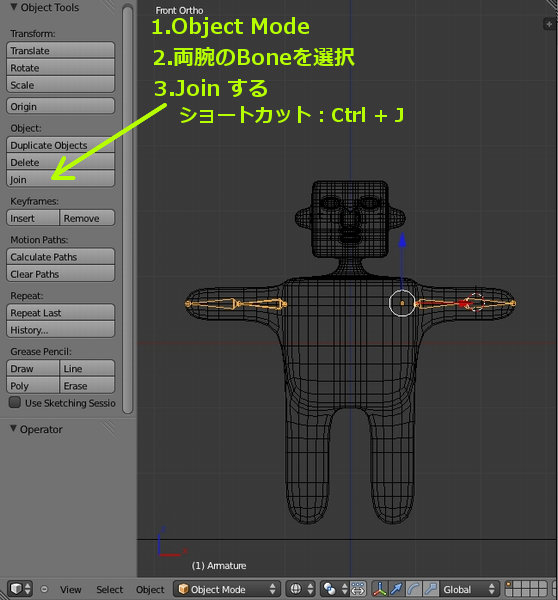Image resolution: width=558 pixels, height=600 pixels.
Task: Open the editor type selector cube icon
Action: pos(20,589)
